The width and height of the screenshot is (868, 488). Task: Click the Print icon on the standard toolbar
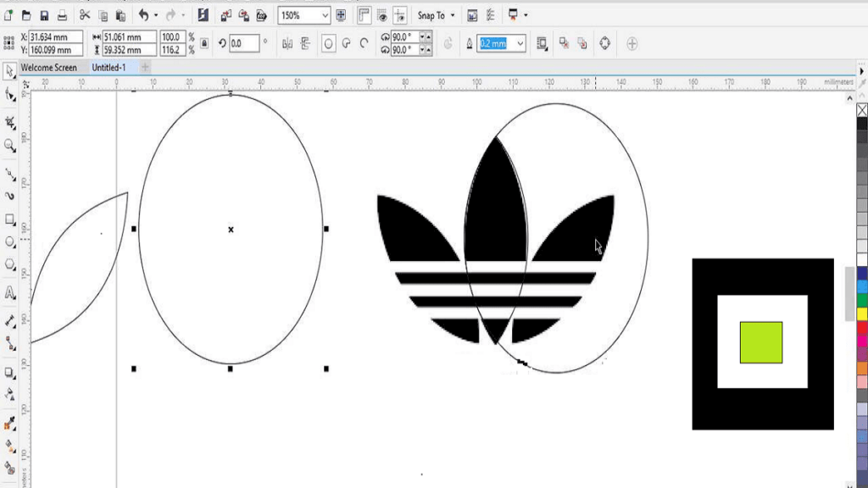tap(63, 14)
